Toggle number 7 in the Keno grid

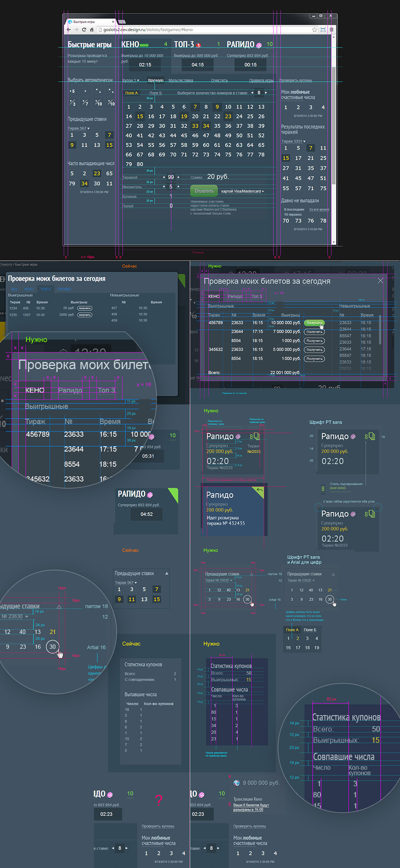pyautogui.click(x=195, y=107)
